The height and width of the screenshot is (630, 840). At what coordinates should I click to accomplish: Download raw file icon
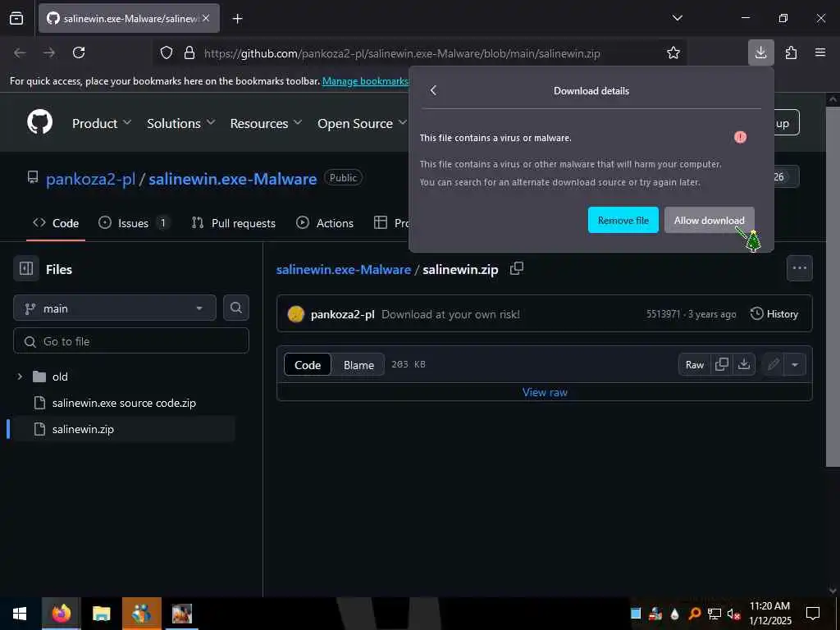coord(743,364)
